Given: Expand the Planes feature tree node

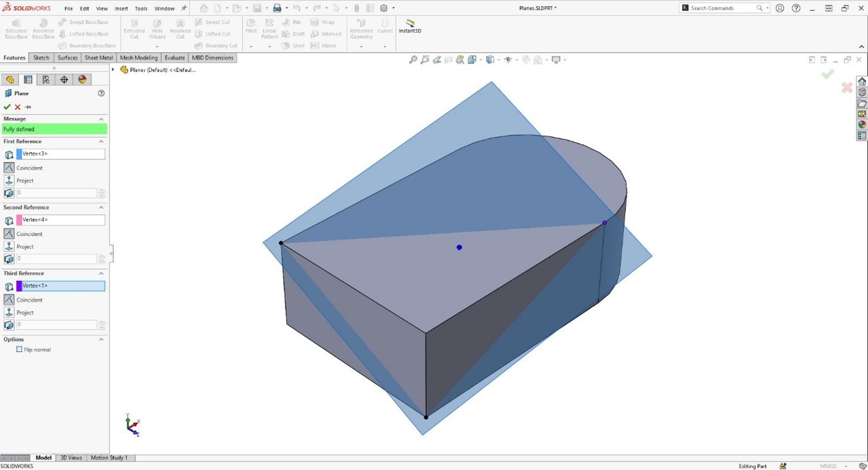Looking at the screenshot, I should click(113, 70).
